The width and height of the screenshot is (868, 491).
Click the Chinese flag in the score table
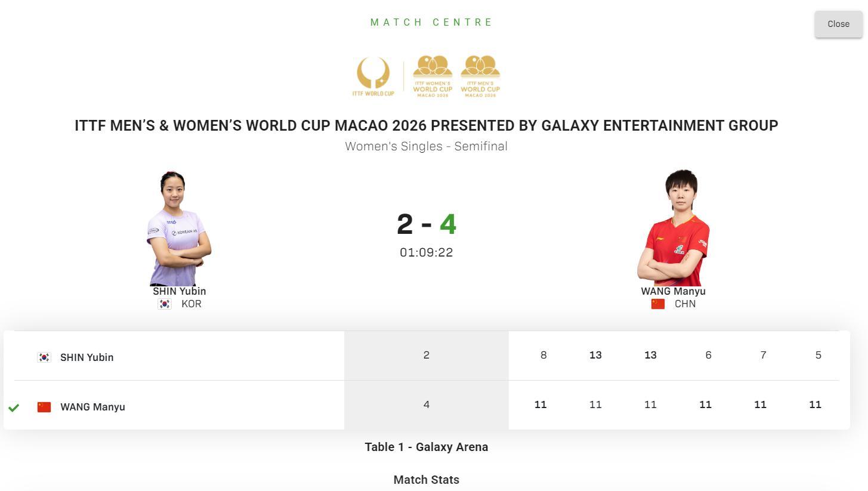pyautogui.click(x=44, y=407)
